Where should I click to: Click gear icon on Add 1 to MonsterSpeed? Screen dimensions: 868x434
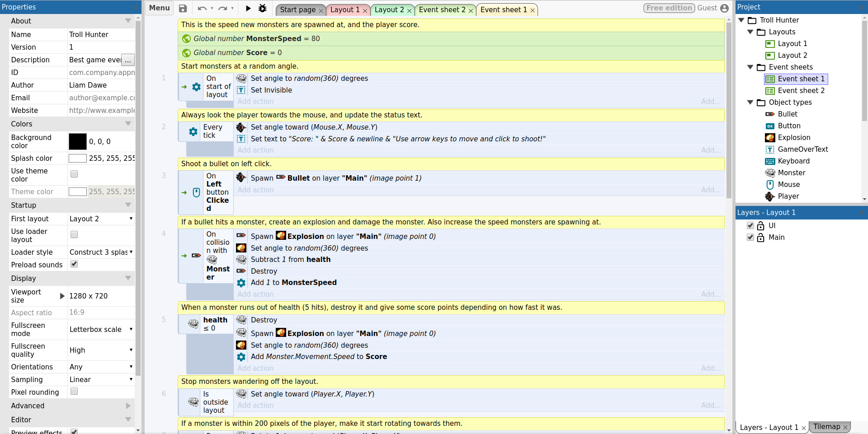point(241,283)
